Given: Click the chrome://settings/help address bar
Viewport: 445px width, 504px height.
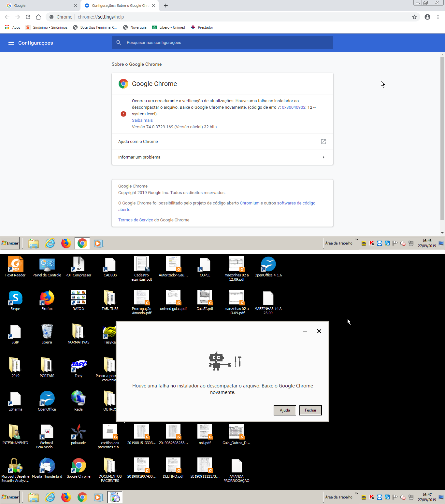Looking at the screenshot, I should [228, 17].
